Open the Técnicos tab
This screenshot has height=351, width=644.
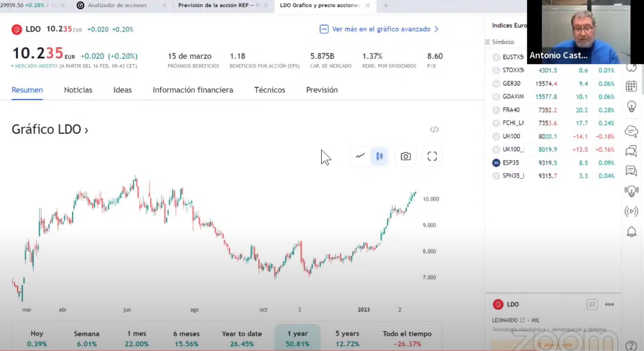point(270,90)
